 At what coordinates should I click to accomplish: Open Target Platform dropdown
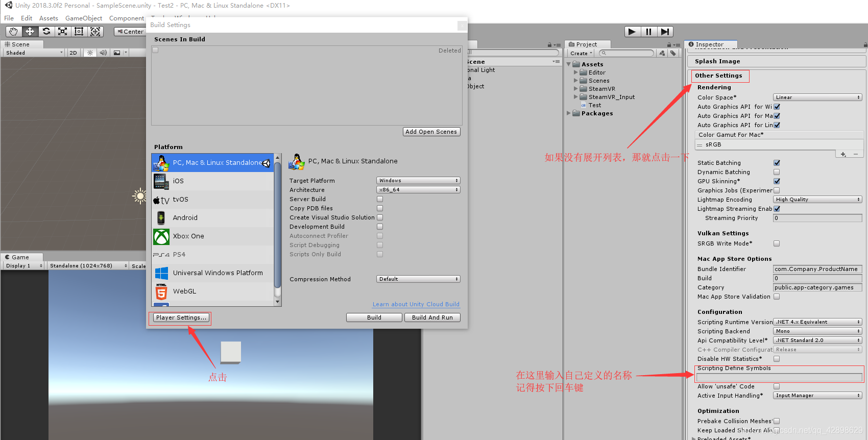click(x=418, y=181)
